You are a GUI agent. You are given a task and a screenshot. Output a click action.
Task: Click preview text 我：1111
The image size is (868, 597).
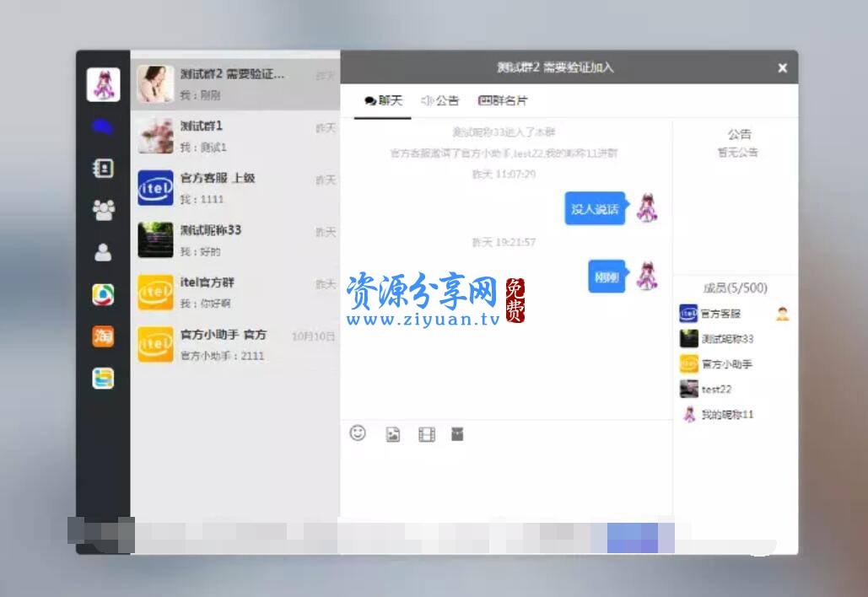tap(202, 199)
